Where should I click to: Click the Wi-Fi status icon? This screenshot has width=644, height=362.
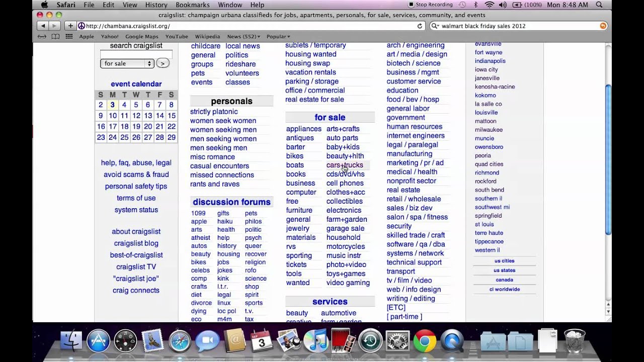(x=489, y=5)
